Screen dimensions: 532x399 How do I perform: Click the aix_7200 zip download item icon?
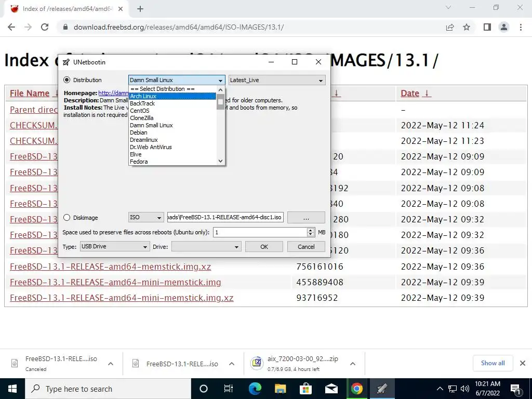[x=257, y=363]
